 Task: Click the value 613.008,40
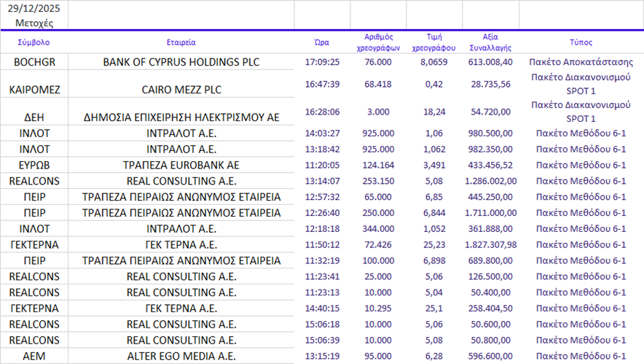pos(490,62)
